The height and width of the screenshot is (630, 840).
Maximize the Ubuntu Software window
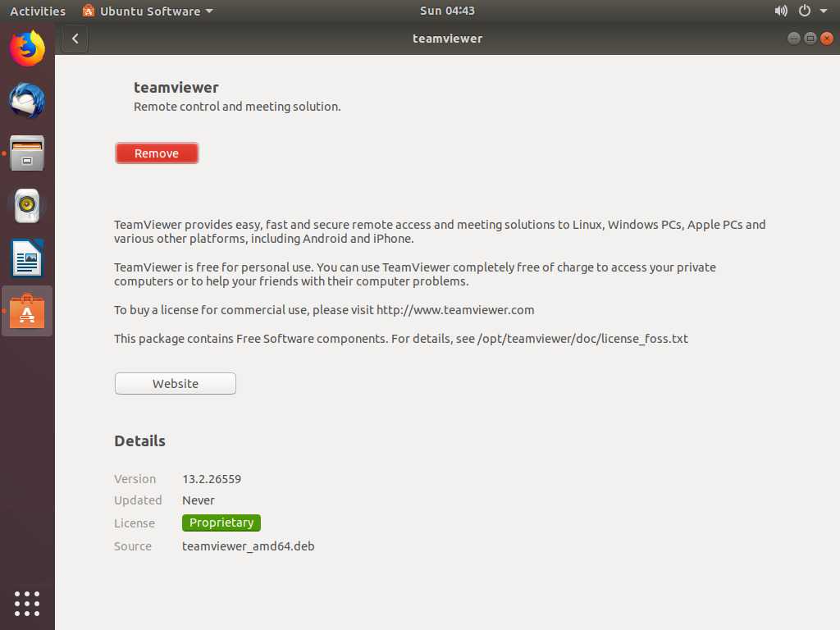(810, 39)
